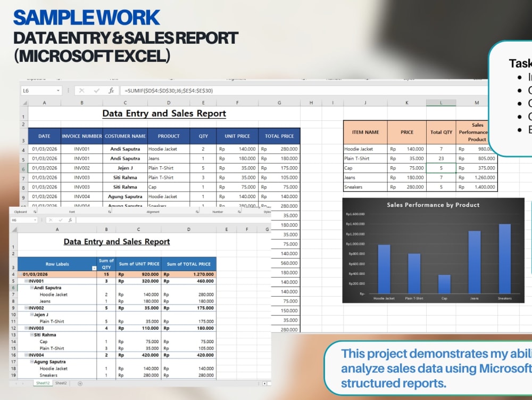Collapse the Andi Saputra pivot group
The width and height of the screenshot is (532, 400).
click(x=32, y=287)
